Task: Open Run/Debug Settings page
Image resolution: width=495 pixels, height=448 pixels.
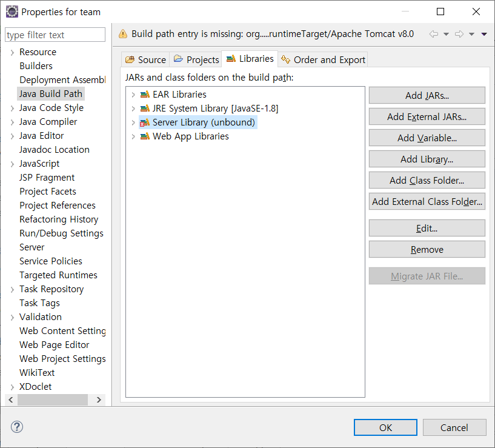Action: [x=61, y=233]
